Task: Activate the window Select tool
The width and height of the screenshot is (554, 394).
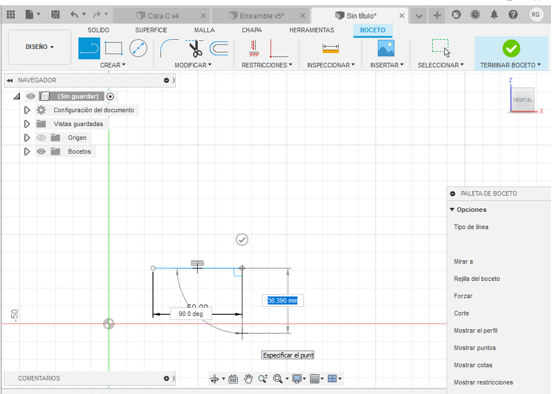Action: pos(441,48)
